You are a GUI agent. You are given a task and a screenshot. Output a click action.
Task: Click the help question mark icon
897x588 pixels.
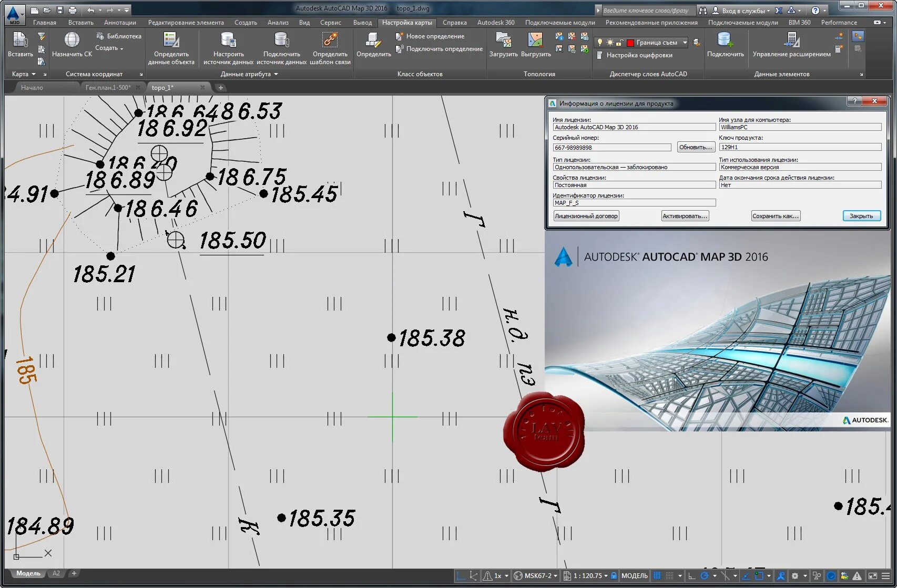click(x=816, y=11)
